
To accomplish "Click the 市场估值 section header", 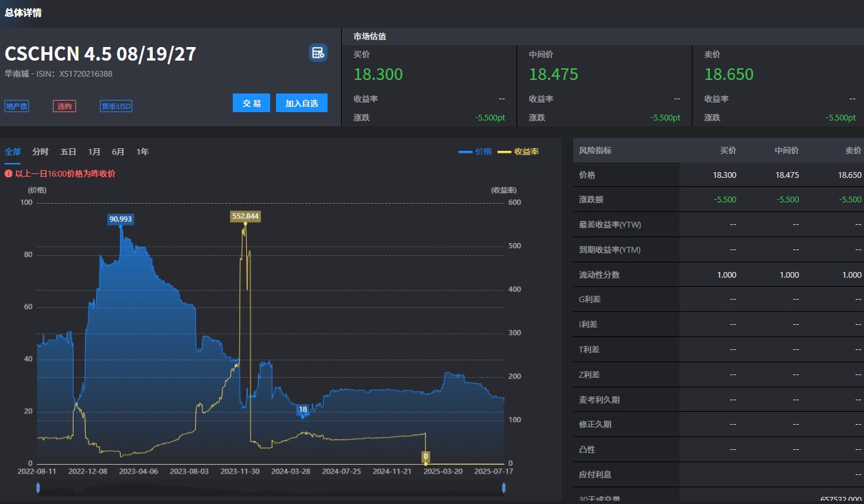I will coord(369,36).
